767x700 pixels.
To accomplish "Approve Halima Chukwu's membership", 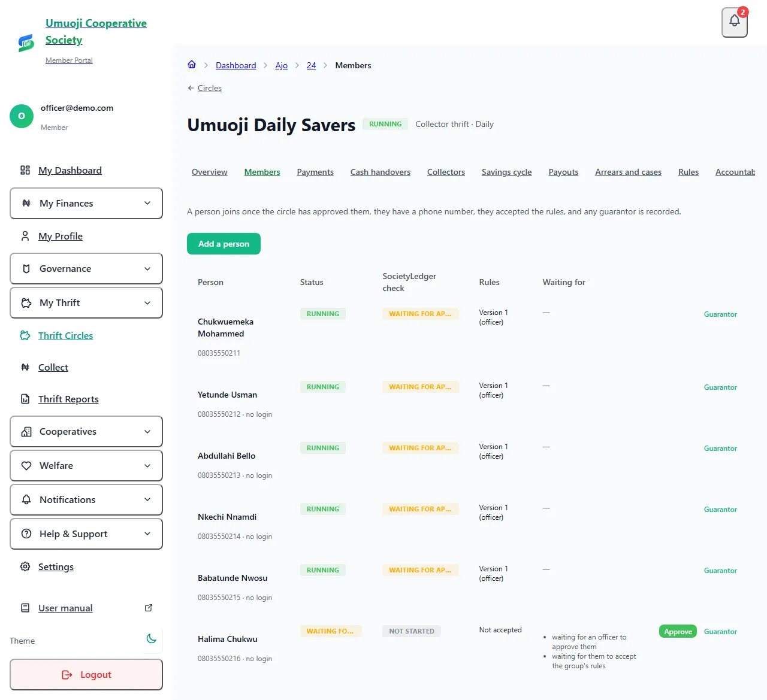I will coord(678,632).
